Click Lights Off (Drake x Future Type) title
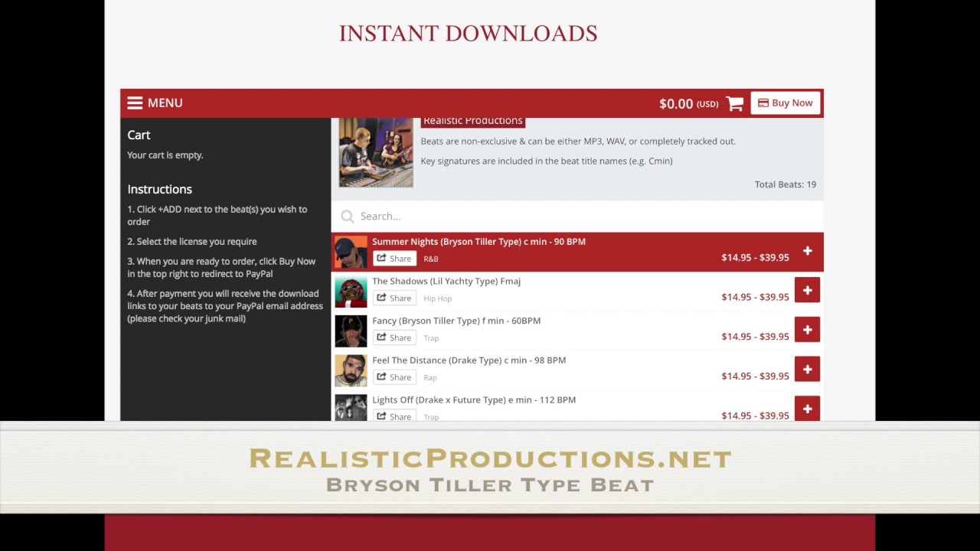This screenshot has width=980, height=551. (x=474, y=399)
